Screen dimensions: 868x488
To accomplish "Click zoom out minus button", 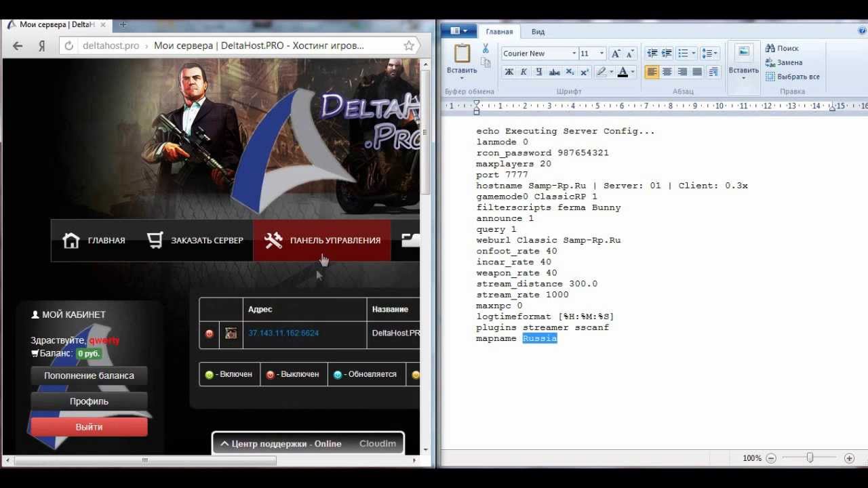I will (771, 458).
